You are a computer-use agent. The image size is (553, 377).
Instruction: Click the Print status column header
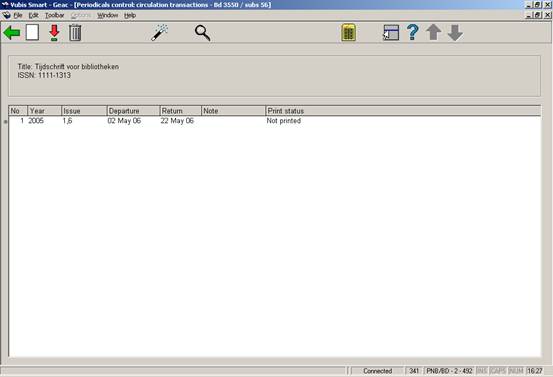tap(403, 111)
